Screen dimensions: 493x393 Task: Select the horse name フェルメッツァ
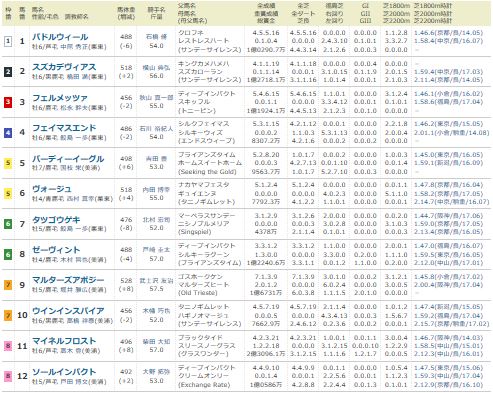pos(60,98)
